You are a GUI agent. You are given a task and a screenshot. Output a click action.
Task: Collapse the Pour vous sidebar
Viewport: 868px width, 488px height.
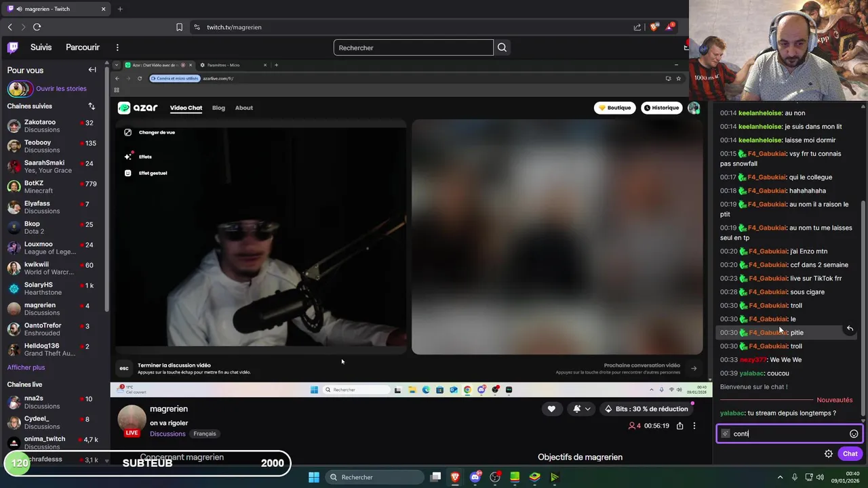coord(92,70)
